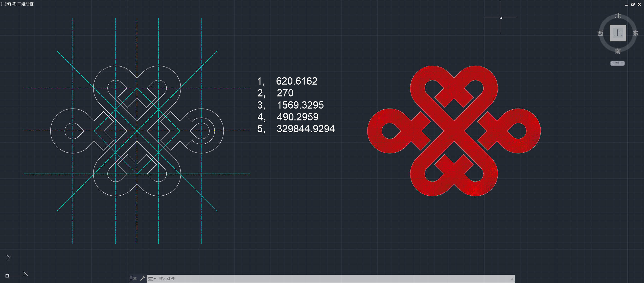The image size is (644, 283).
Task: Click the 东 direction on the ViewCube
Action: pyautogui.click(x=635, y=33)
